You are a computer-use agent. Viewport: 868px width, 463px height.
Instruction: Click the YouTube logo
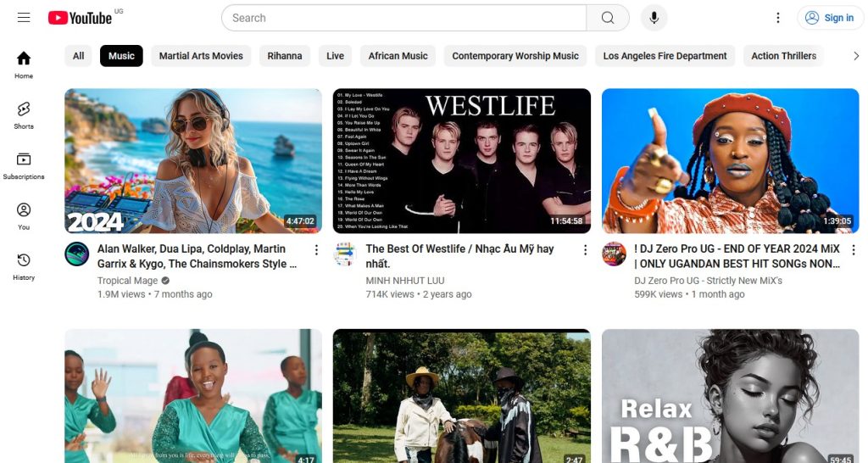(80, 18)
